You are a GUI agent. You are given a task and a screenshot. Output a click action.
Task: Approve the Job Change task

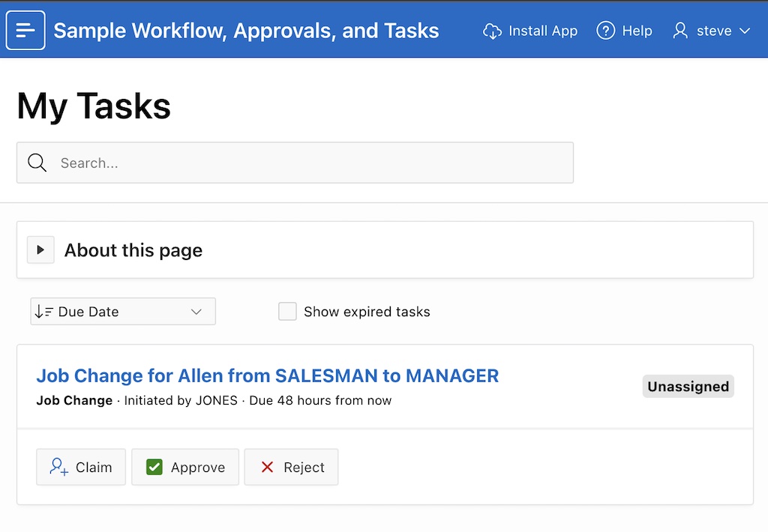184,467
